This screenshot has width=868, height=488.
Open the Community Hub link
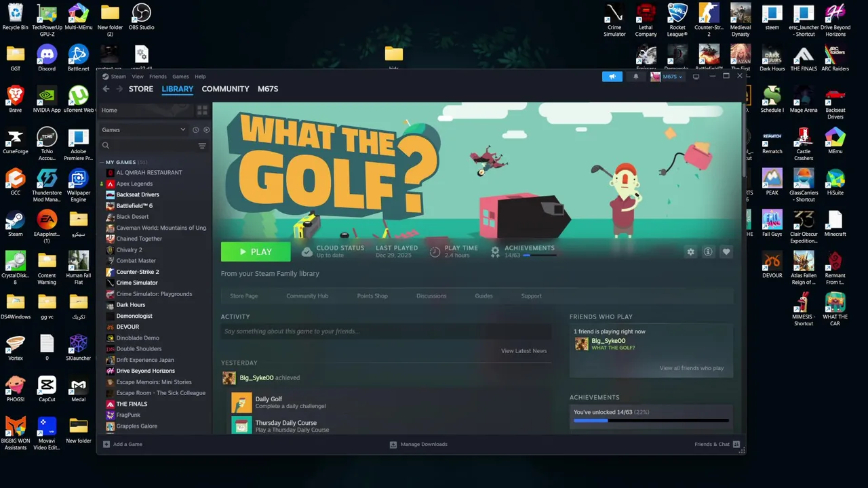point(307,296)
